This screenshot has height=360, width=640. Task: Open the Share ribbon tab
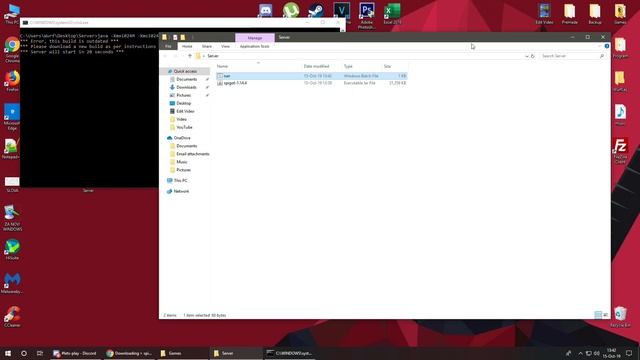pyautogui.click(x=207, y=47)
